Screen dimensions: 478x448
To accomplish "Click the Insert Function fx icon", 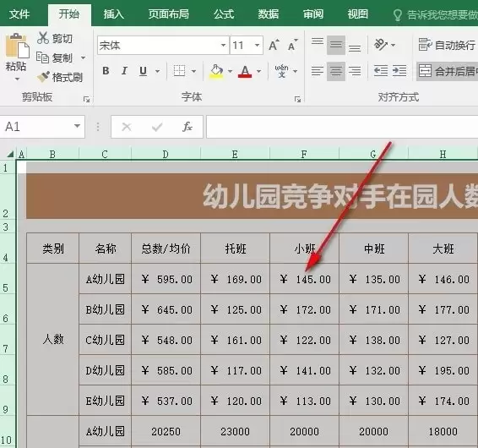I will (x=187, y=127).
